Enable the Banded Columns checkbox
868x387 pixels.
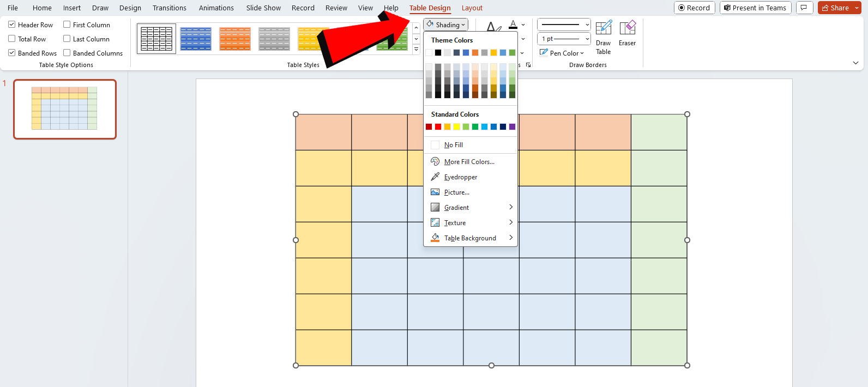coord(67,53)
